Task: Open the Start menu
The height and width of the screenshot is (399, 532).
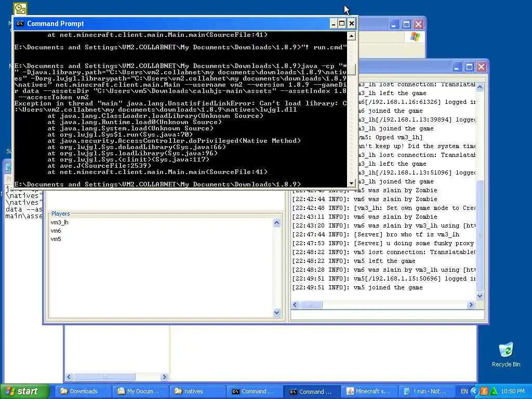Action: pyautogui.click(x=24, y=391)
